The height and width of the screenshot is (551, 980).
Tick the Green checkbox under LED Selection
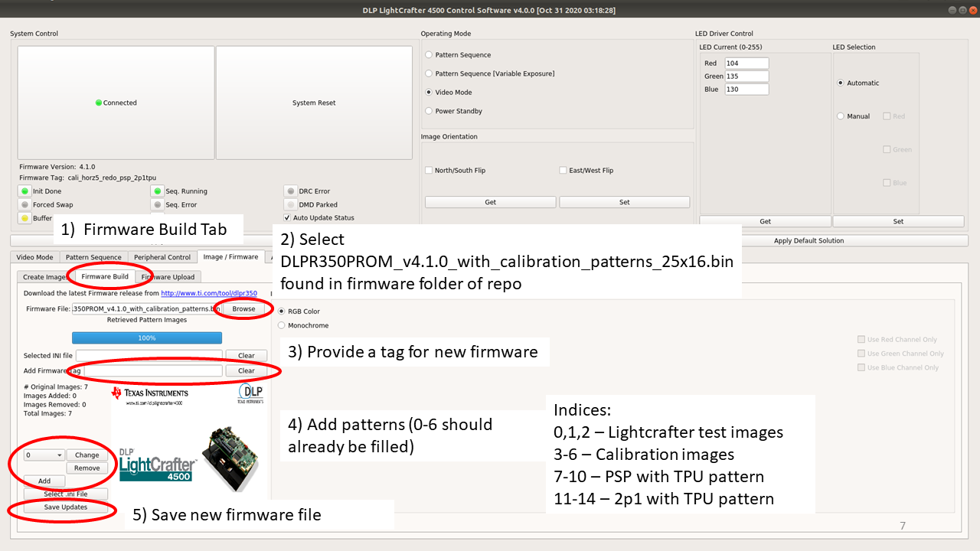pos(887,150)
